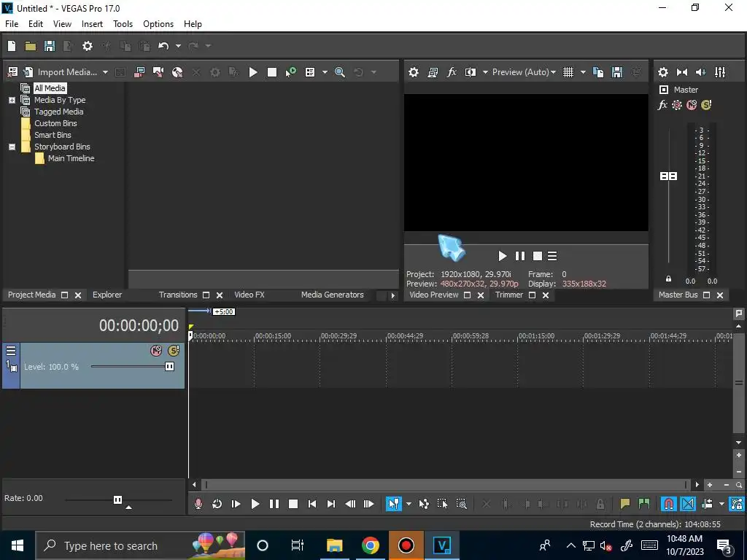
Task: Mute video track 1
Action: pyautogui.click(x=156, y=351)
